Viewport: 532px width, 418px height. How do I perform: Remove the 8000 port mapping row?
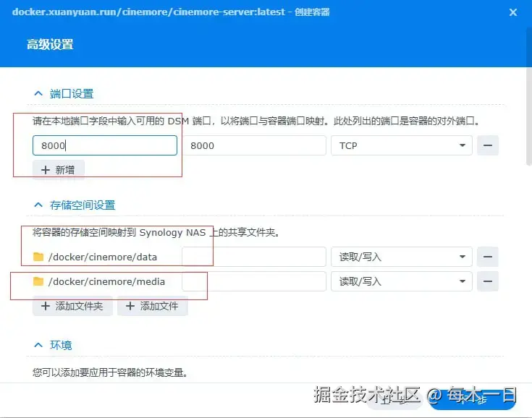point(488,145)
